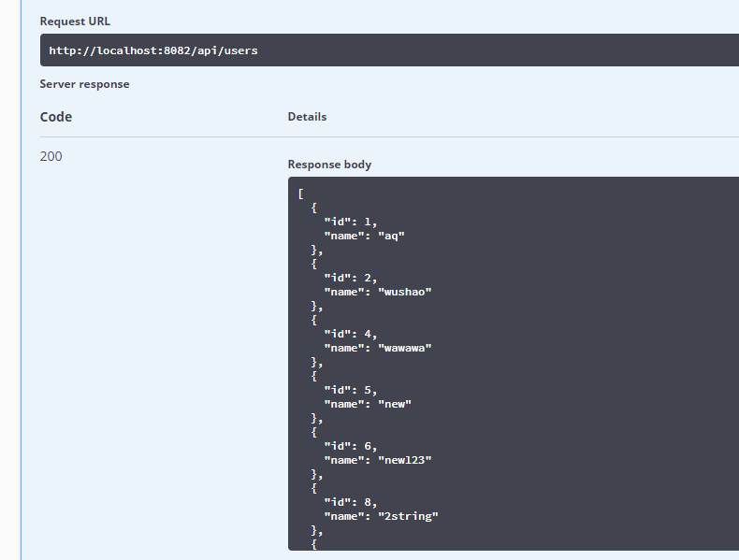Click the localhost:8082/api/users URL text

153,50
